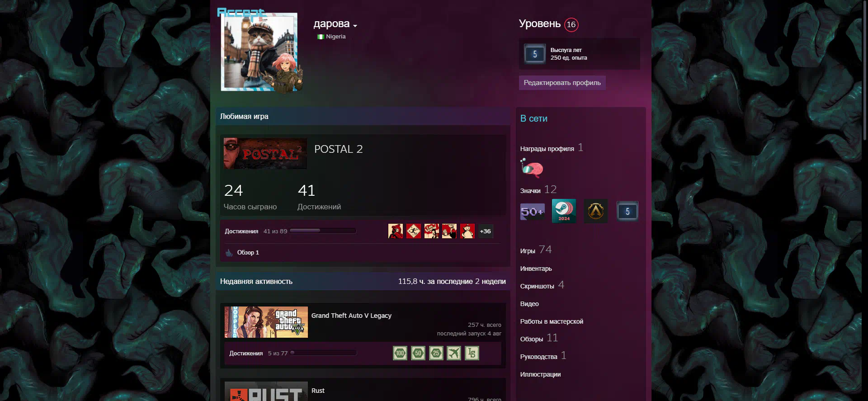Click the 24 Часов сыграно stat
868x401 pixels.
click(250, 197)
